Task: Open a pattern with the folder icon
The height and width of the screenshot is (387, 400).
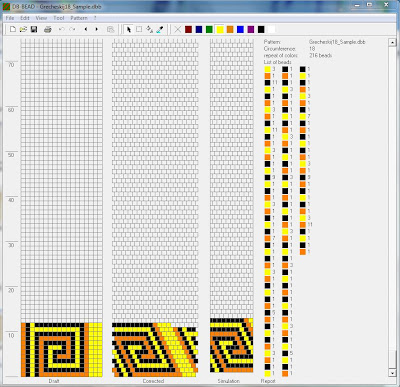Action: point(23,30)
